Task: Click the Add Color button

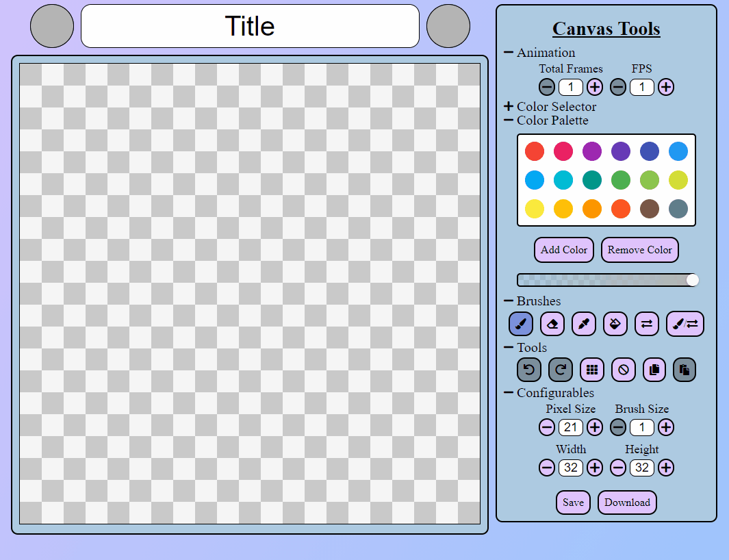Action: click(x=564, y=250)
